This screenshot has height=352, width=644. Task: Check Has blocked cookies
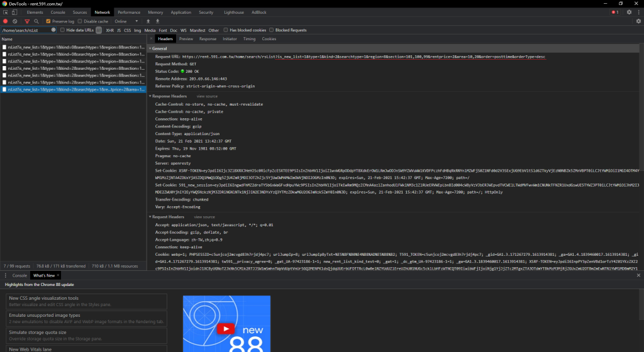pos(226,30)
